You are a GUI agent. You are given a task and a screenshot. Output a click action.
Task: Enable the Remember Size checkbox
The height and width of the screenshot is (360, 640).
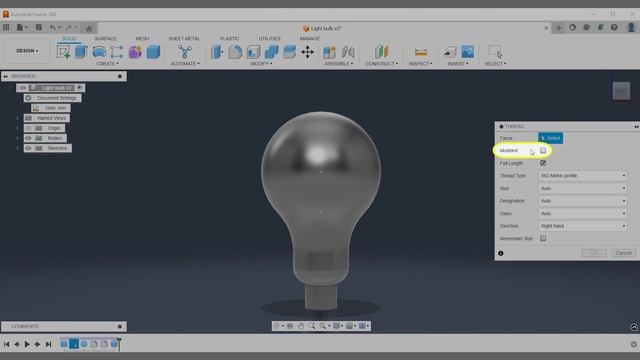pyautogui.click(x=543, y=238)
